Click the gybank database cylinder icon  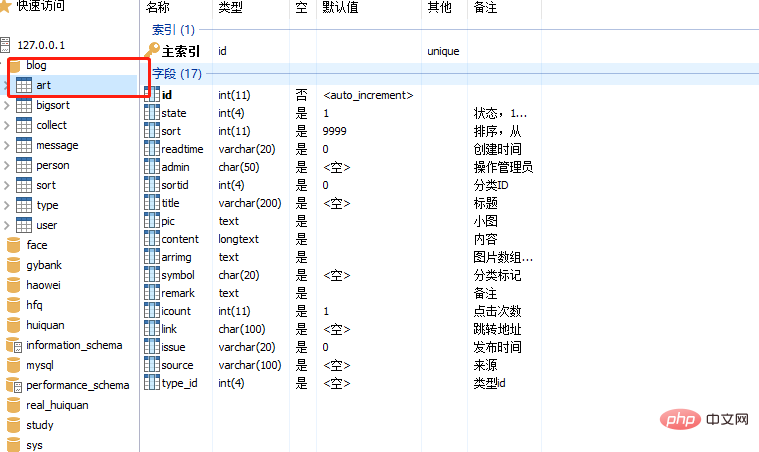(x=14, y=265)
